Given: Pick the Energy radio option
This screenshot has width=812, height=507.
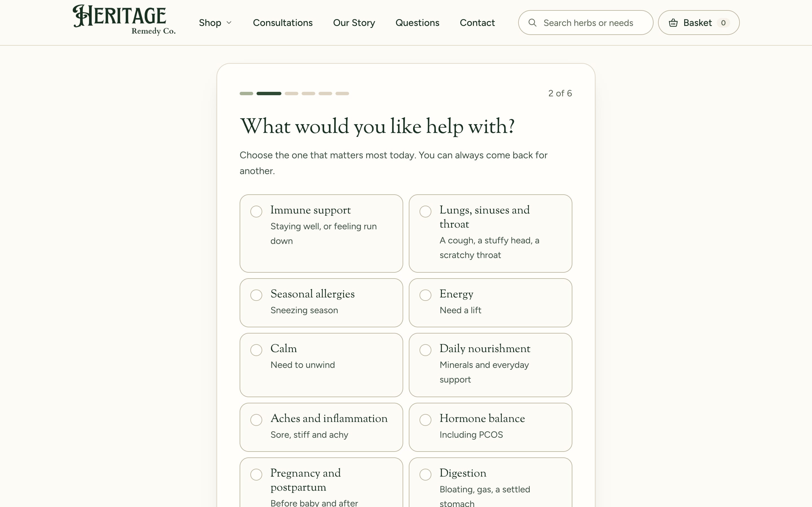Looking at the screenshot, I should point(490,303).
